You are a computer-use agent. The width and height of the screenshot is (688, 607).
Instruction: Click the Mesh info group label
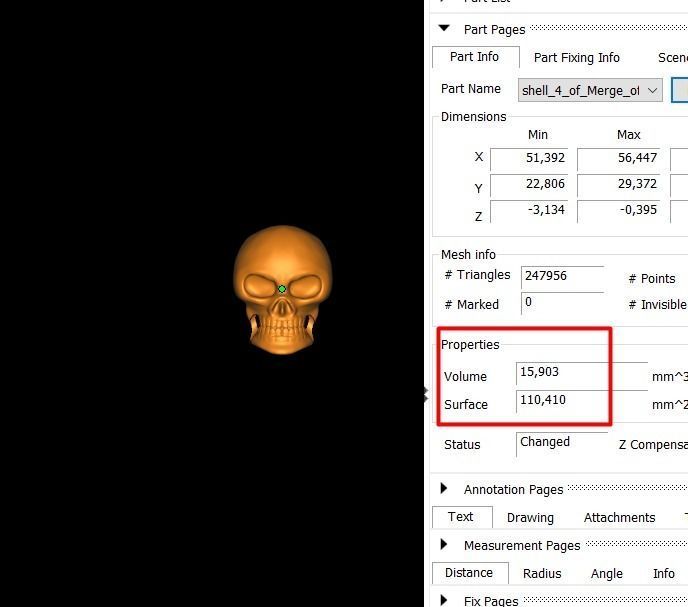468,255
